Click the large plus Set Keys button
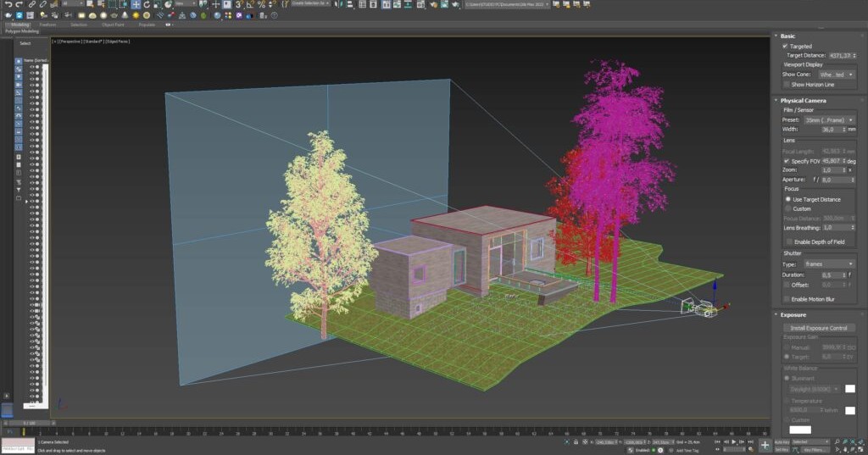 pos(765,445)
